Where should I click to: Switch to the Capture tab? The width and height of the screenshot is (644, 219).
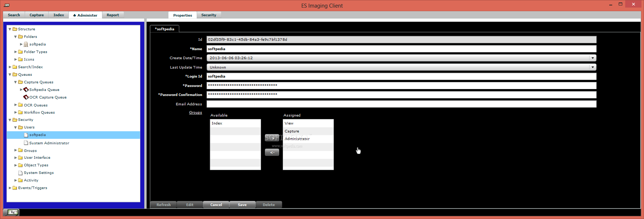point(37,15)
